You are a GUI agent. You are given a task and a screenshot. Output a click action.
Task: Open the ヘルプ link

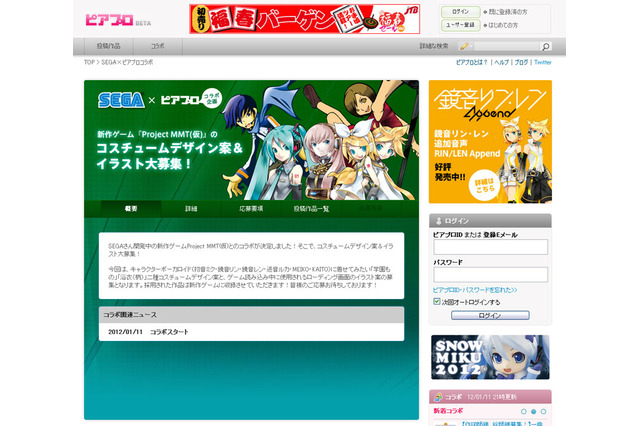coord(502,62)
